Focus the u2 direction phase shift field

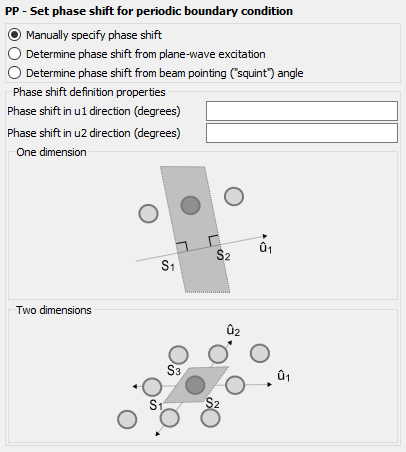pos(302,133)
